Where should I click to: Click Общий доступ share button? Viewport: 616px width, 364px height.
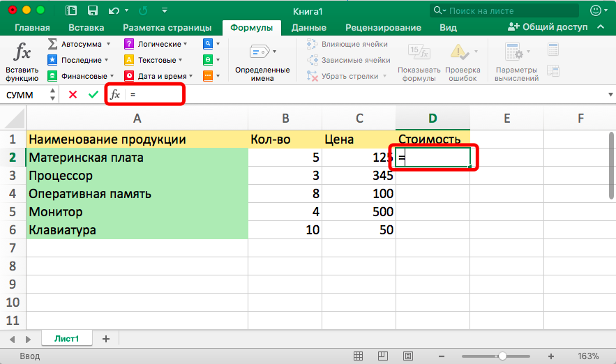tap(548, 26)
